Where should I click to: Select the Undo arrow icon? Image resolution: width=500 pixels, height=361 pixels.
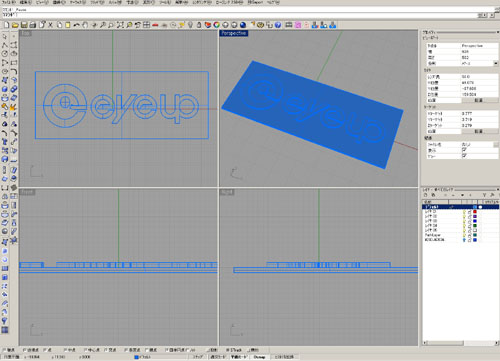[x=77, y=25]
